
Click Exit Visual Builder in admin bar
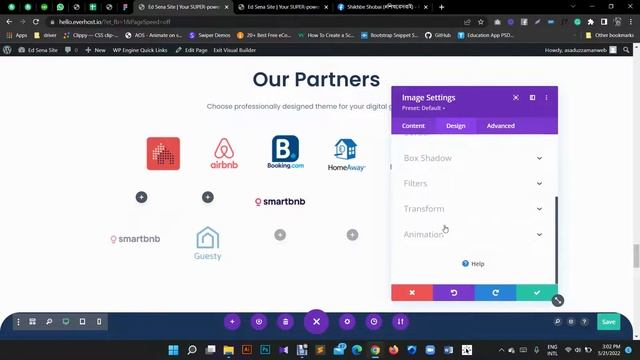point(234,50)
